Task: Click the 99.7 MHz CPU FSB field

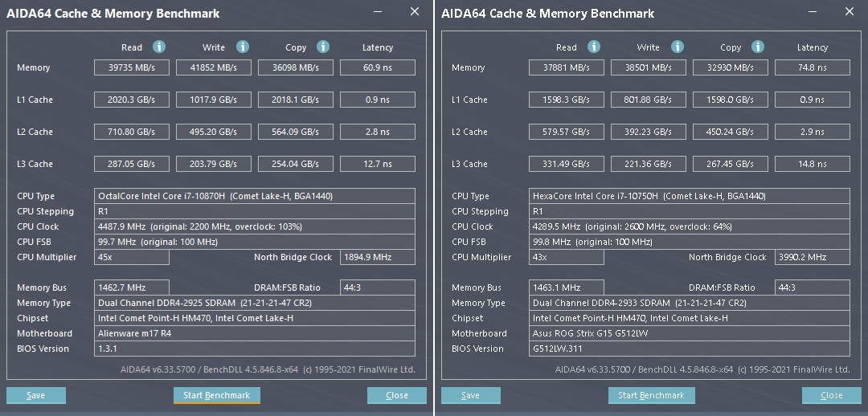Action: pyautogui.click(x=255, y=242)
